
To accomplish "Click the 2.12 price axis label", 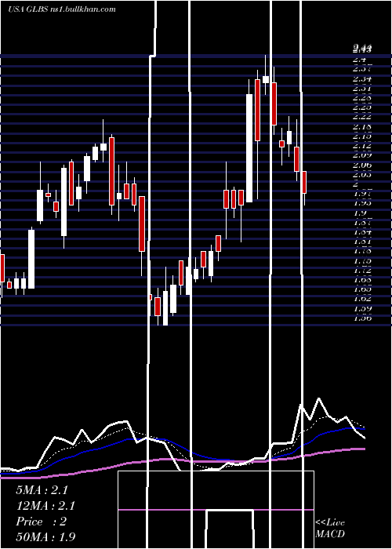I will coord(362,146).
